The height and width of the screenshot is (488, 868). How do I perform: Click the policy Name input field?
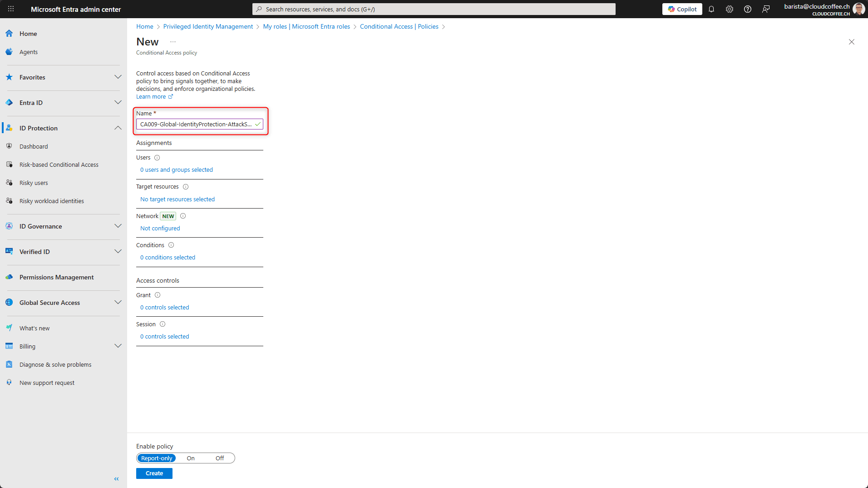point(197,124)
